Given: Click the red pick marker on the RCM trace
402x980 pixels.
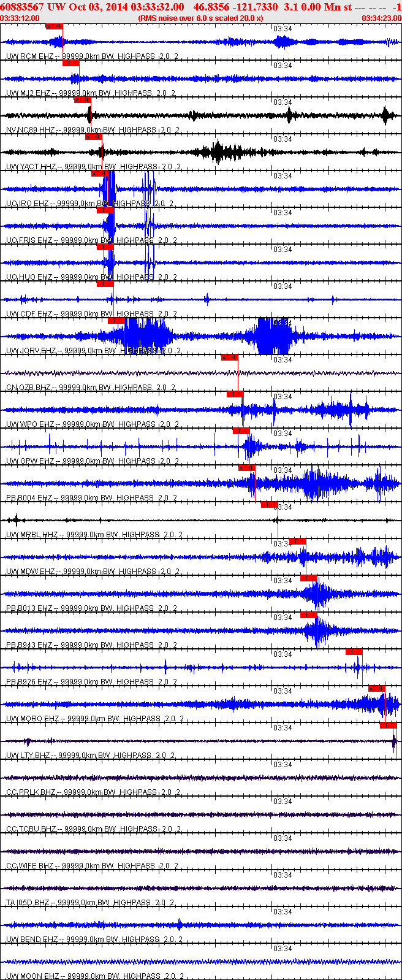Looking at the screenshot, I should tap(54, 26).
